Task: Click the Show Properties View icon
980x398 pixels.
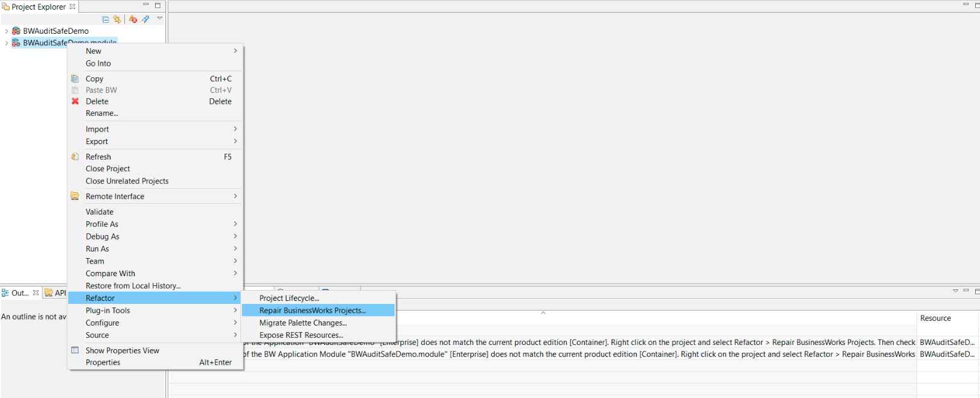Action: [75, 350]
